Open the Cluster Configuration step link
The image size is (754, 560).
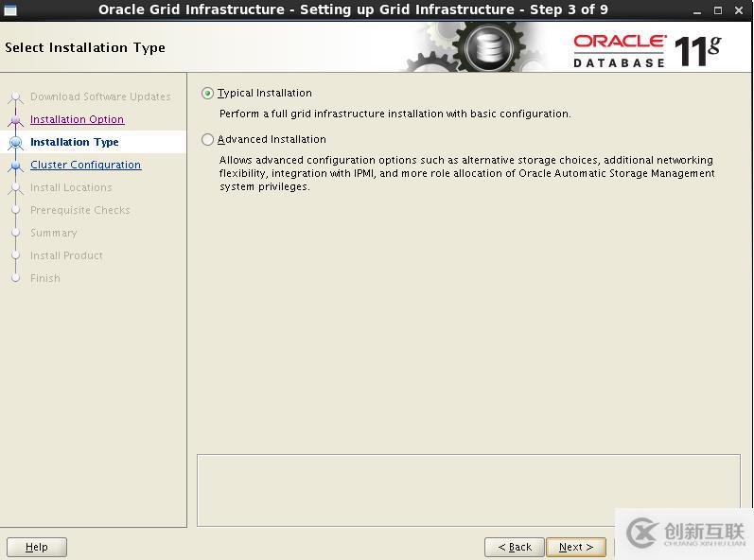85,165
